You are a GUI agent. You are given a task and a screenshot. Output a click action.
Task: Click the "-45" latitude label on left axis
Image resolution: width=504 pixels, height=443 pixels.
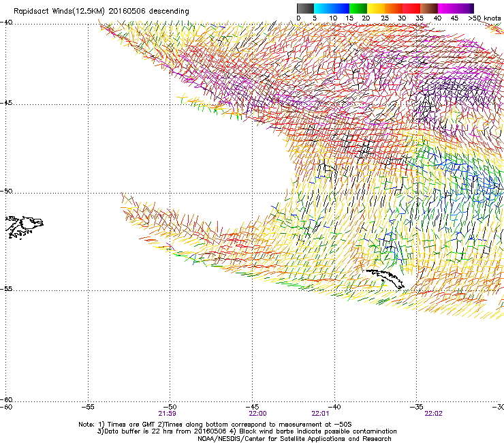click(x=6, y=103)
